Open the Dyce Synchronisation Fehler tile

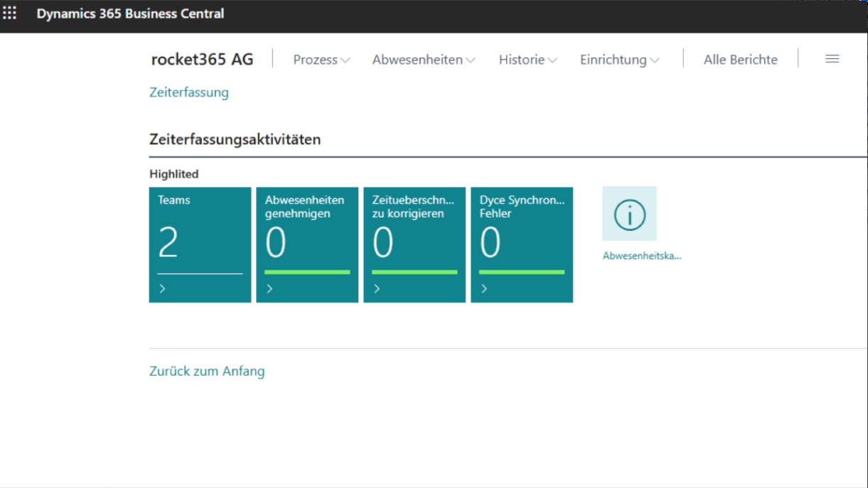[522, 245]
